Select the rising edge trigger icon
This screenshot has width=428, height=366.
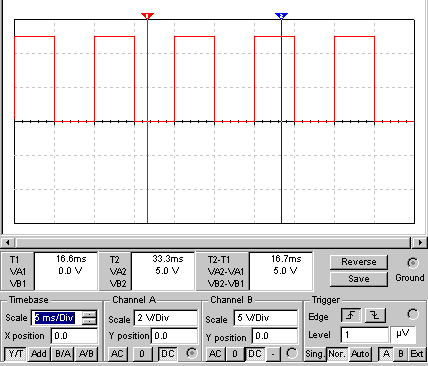pos(351,315)
